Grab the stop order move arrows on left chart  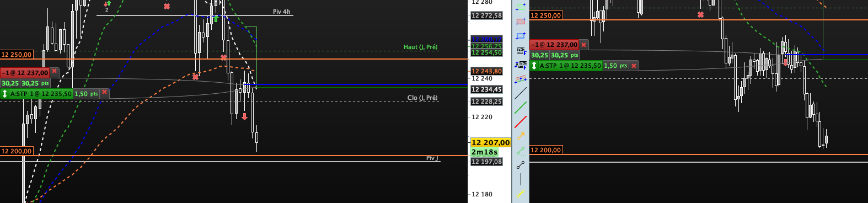[4, 94]
